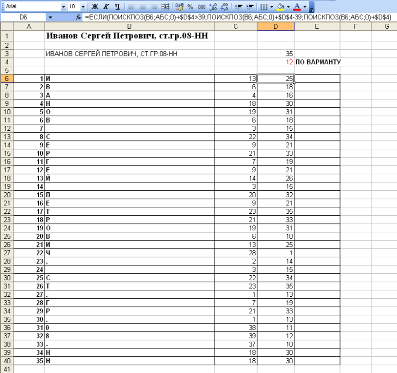Apply thousands separator (000) format

click(x=201, y=7)
